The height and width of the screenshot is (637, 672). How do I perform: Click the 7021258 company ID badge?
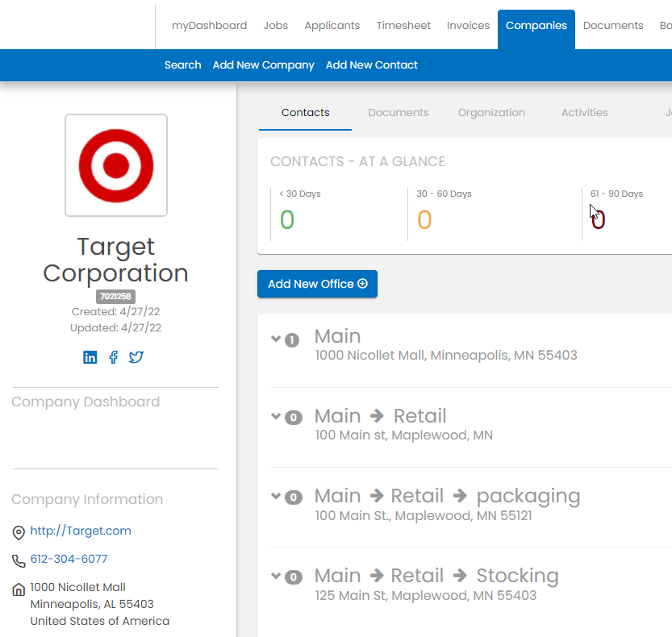click(116, 297)
